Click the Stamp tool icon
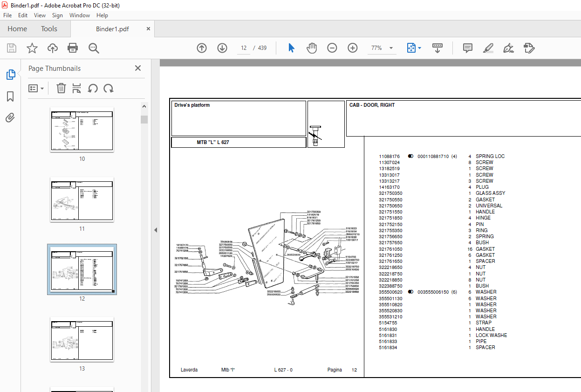Viewport: 581px width, 392px height. coord(529,48)
